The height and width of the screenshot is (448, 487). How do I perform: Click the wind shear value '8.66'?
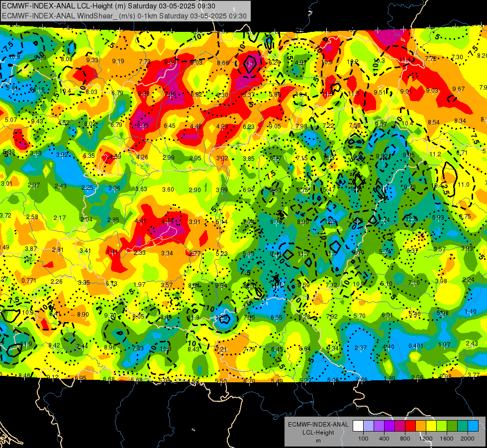click(223, 63)
